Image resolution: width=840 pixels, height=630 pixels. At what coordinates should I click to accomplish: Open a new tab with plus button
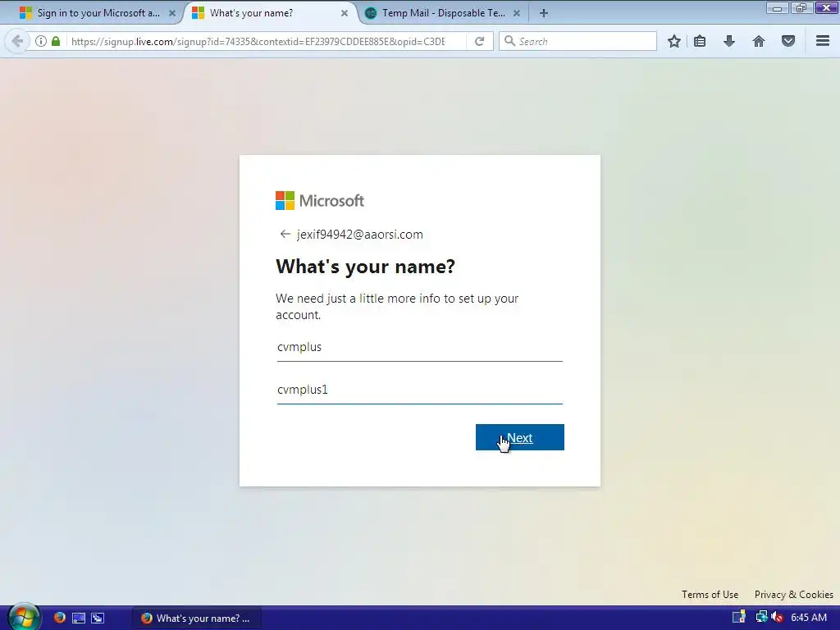pyautogui.click(x=544, y=13)
